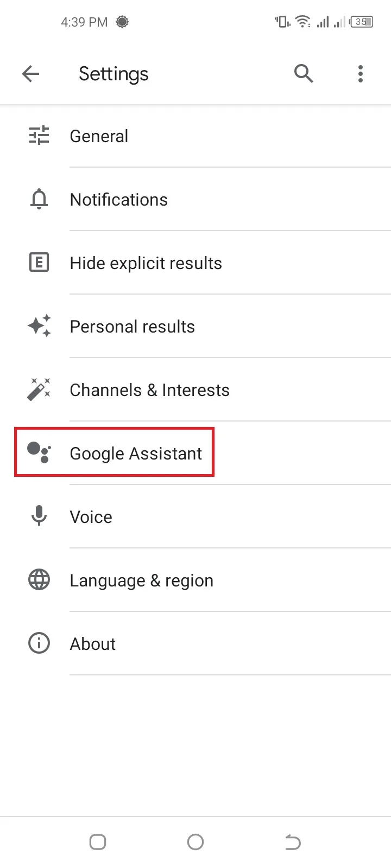Tap the explicit results E icon
Viewport: 391px width, 868px height.
(39, 263)
